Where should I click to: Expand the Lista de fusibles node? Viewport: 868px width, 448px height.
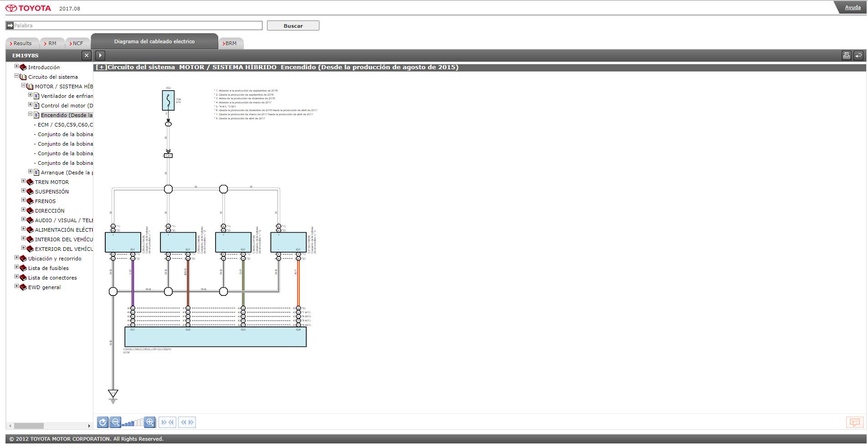17,267
